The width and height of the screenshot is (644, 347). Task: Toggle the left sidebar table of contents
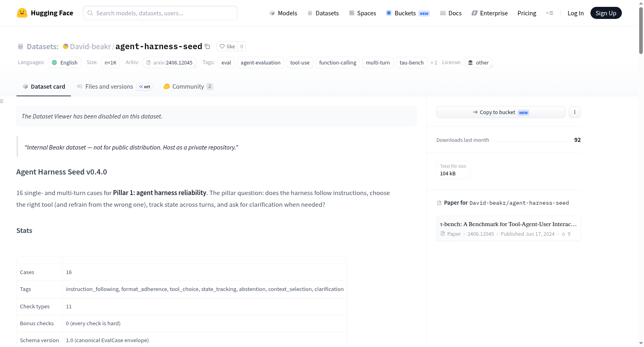2,101
